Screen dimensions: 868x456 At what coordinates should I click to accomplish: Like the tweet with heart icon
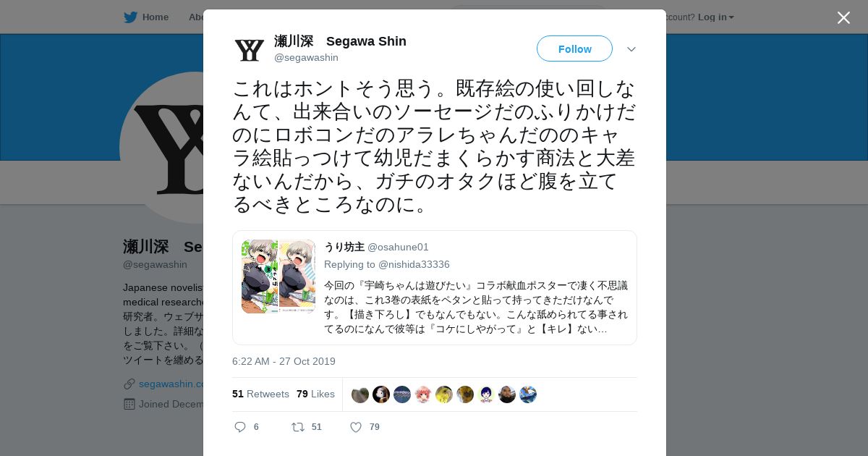(355, 427)
